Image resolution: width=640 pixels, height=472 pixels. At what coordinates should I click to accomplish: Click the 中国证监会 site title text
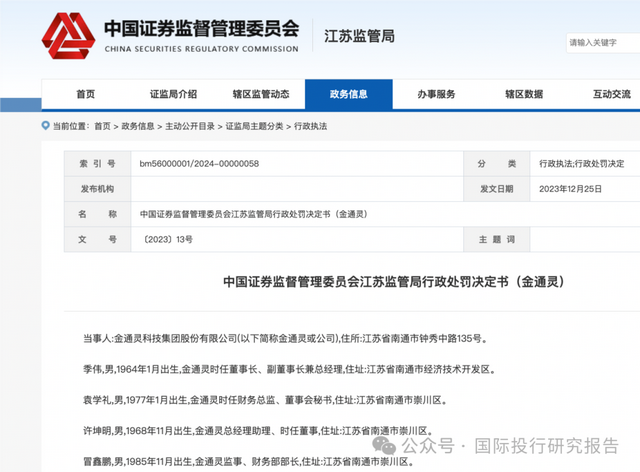(202, 28)
